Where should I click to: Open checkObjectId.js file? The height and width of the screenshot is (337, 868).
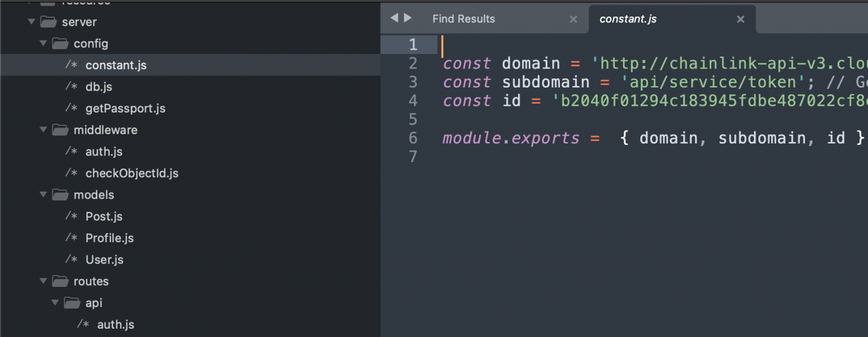[132, 173]
